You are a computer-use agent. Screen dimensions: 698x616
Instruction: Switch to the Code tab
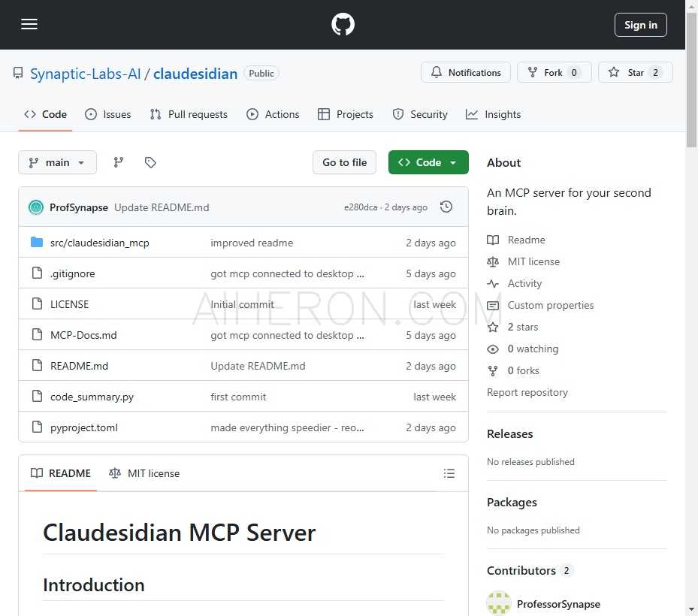pos(45,114)
